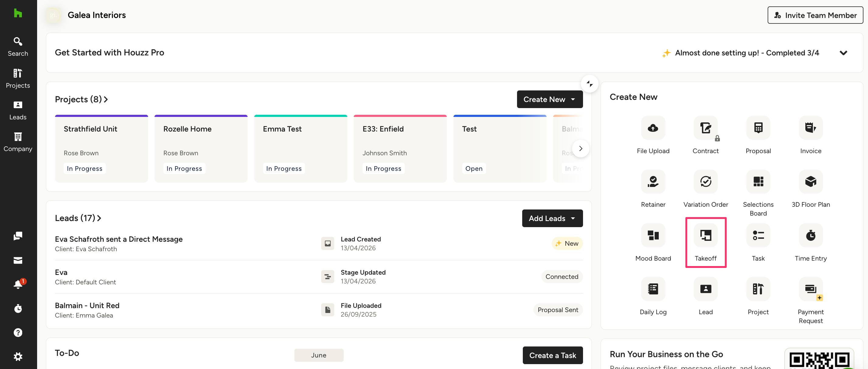Create a new Contract
Screen dimensions: 868x369
click(x=706, y=135)
